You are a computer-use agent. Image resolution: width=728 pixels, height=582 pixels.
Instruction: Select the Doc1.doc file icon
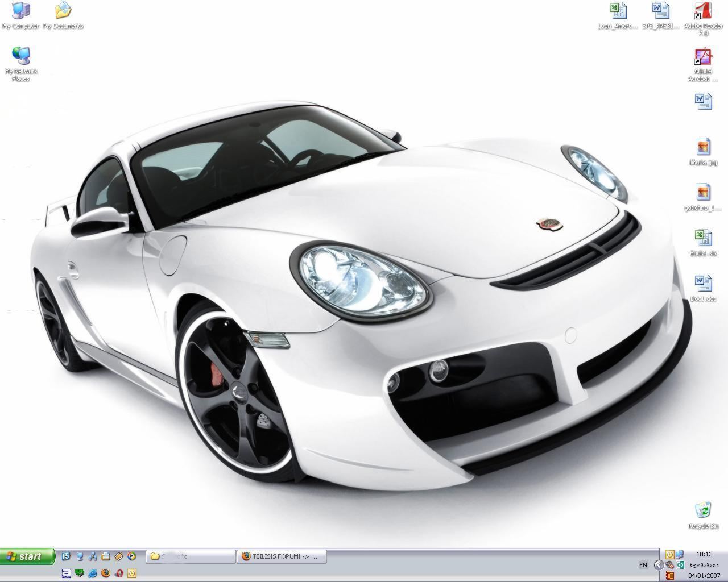point(703,284)
